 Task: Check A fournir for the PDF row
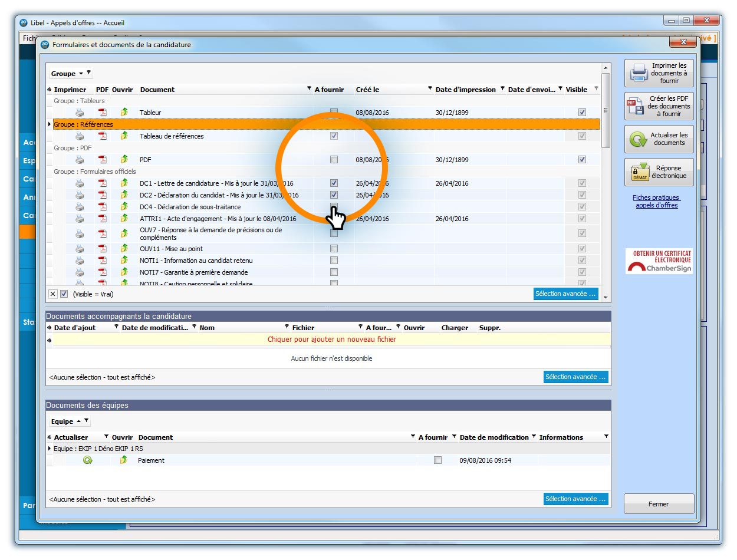click(334, 160)
